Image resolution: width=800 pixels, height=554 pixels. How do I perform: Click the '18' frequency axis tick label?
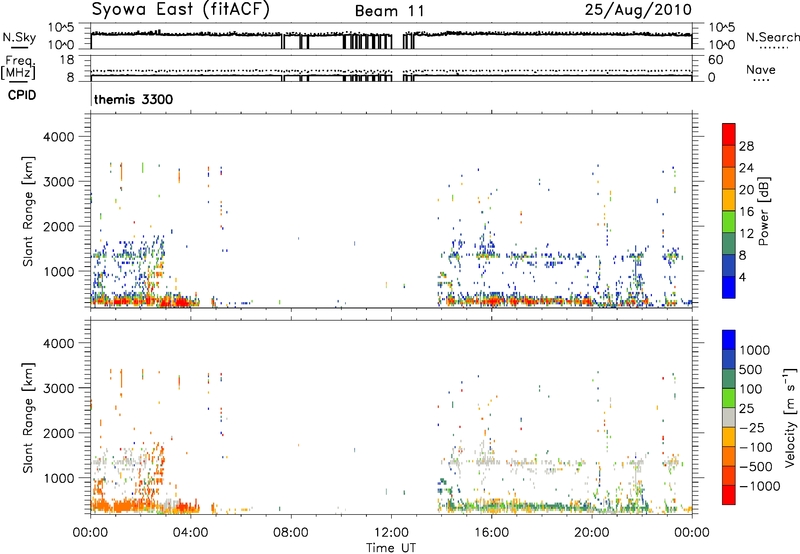tap(67, 59)
